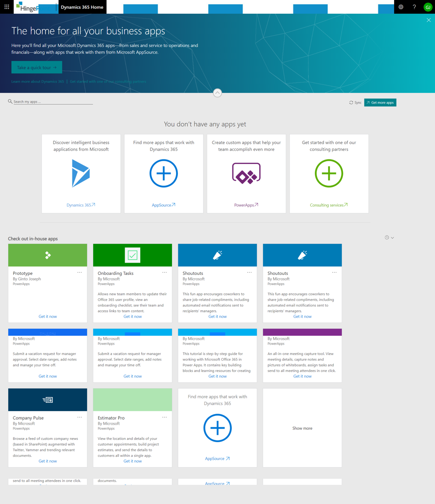Get it now for Onboarding Tasks
The height and width of the screenshot is (504, 435).
(x=132, y=317)
